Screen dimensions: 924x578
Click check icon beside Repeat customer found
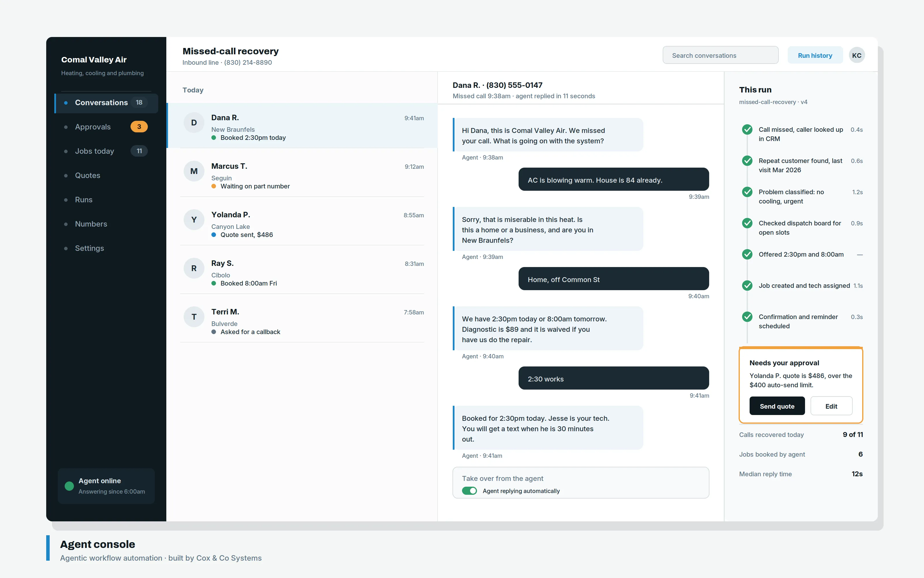click(747, 161)
